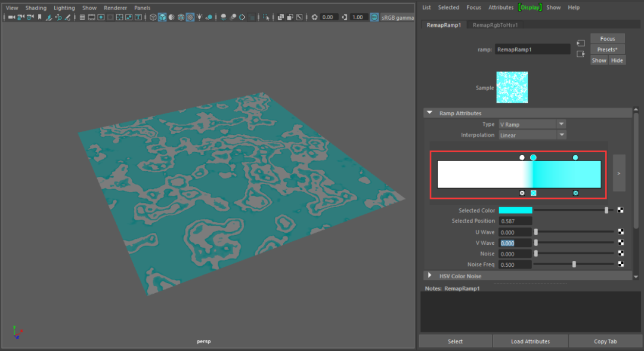Open the viewport View menu
The image size is (644, 351).
(x=12, y=8)
